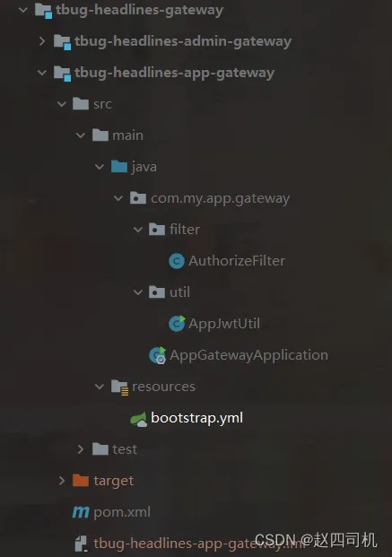Viewport: 392px width, 557px height.
Task: Click the bootstrap.yml Spring config icon
Action: 139,419
